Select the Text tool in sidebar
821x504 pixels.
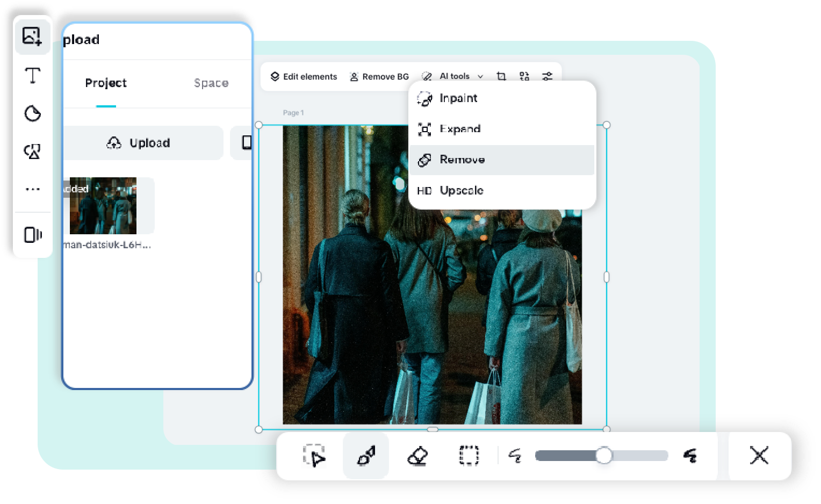click(x=33, y=75)
